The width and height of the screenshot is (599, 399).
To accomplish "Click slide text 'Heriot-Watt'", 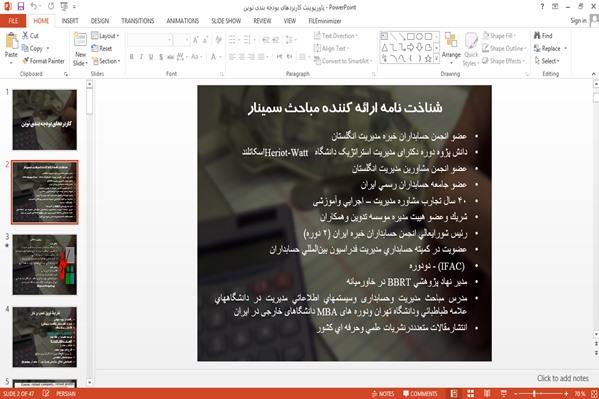I will point(286,152).
